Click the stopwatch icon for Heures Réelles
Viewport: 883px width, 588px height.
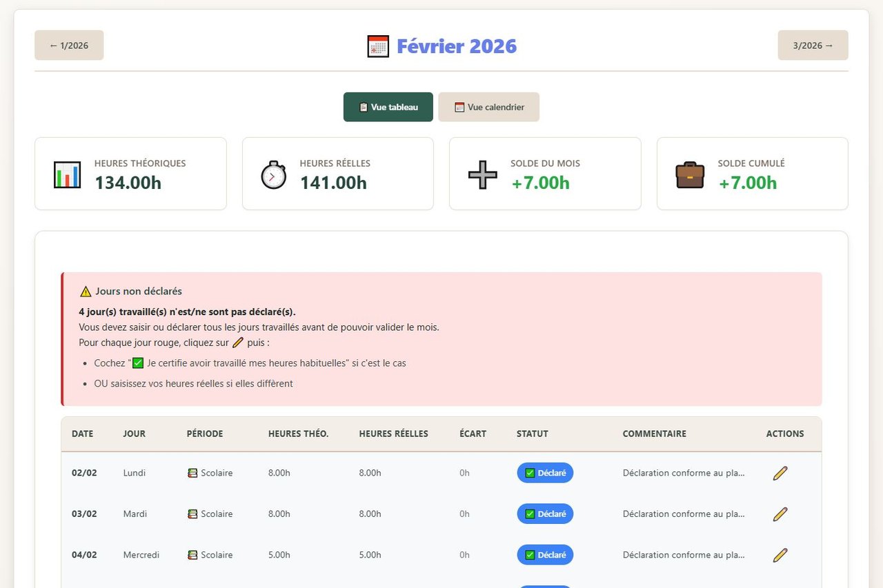pos(273,174)
